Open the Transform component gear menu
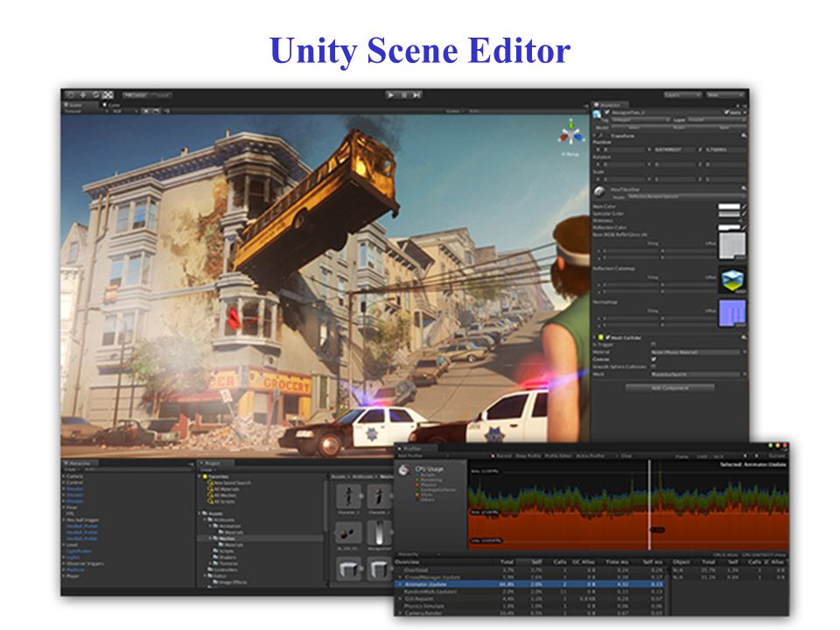Screen dimensions: 840x630 point(744,136)
